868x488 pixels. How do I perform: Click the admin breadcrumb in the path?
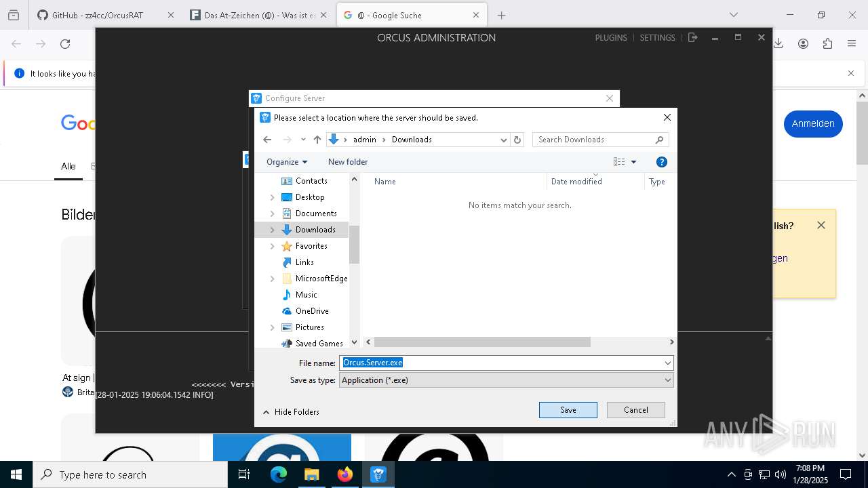click(x=365, y=140)
